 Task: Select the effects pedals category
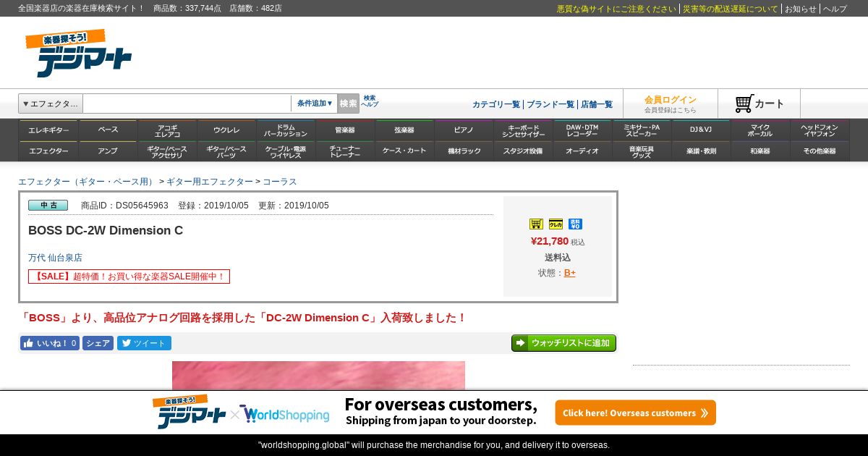(x=48, y=151)
